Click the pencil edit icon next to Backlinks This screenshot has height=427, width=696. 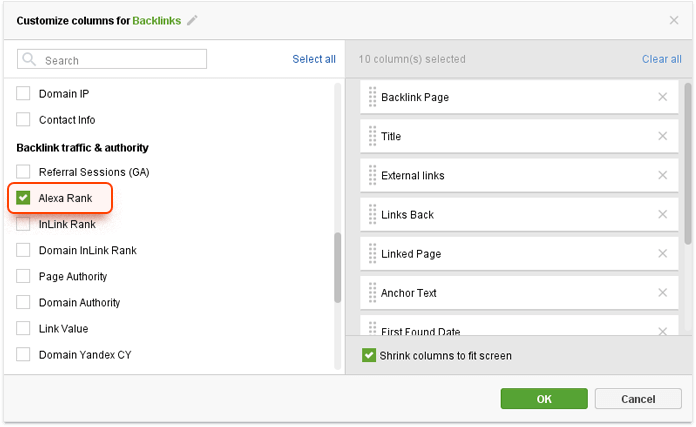click(x=192, y=20)
